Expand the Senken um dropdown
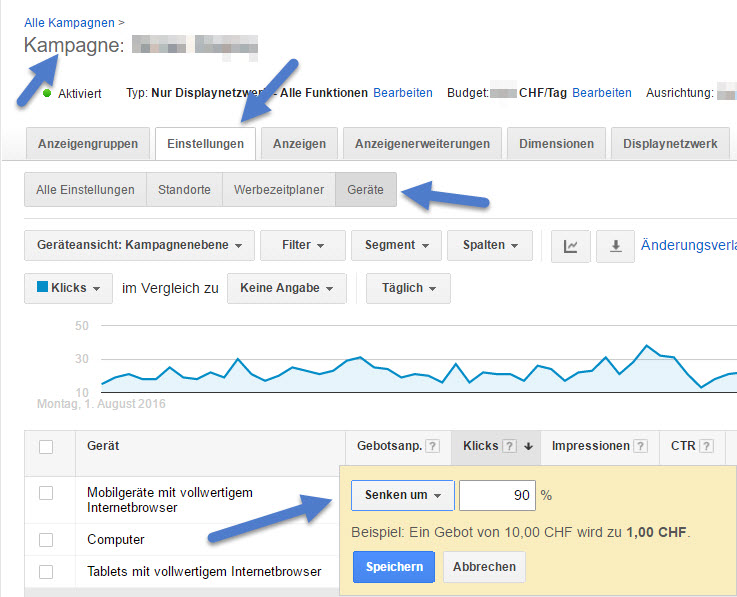 point(402,495)
